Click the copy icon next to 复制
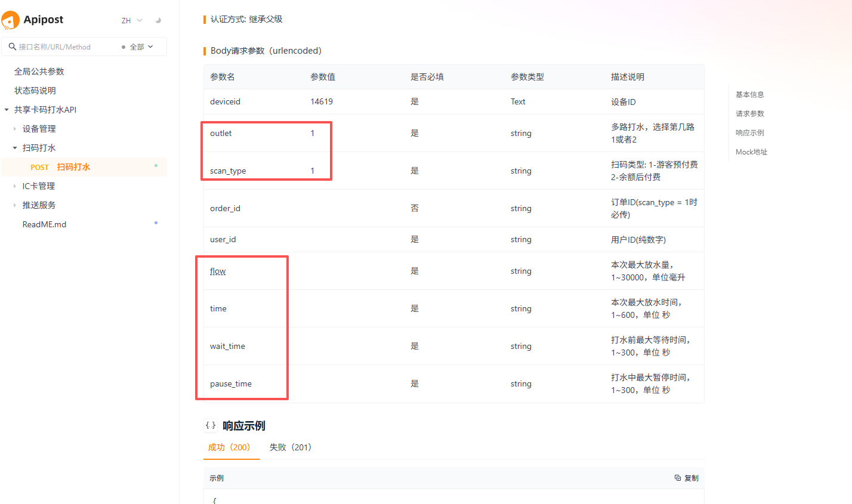Screen dimensions: 852x504 (678, 478)
